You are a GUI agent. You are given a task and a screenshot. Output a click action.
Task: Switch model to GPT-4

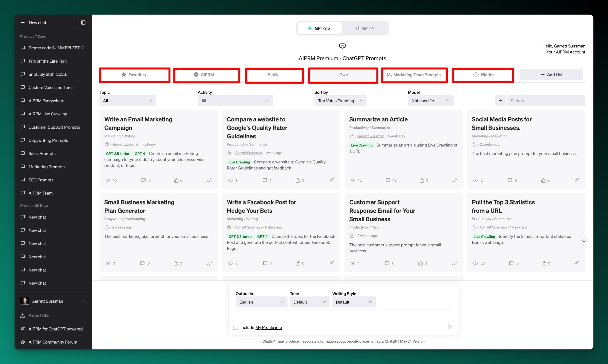click(365, 28)
